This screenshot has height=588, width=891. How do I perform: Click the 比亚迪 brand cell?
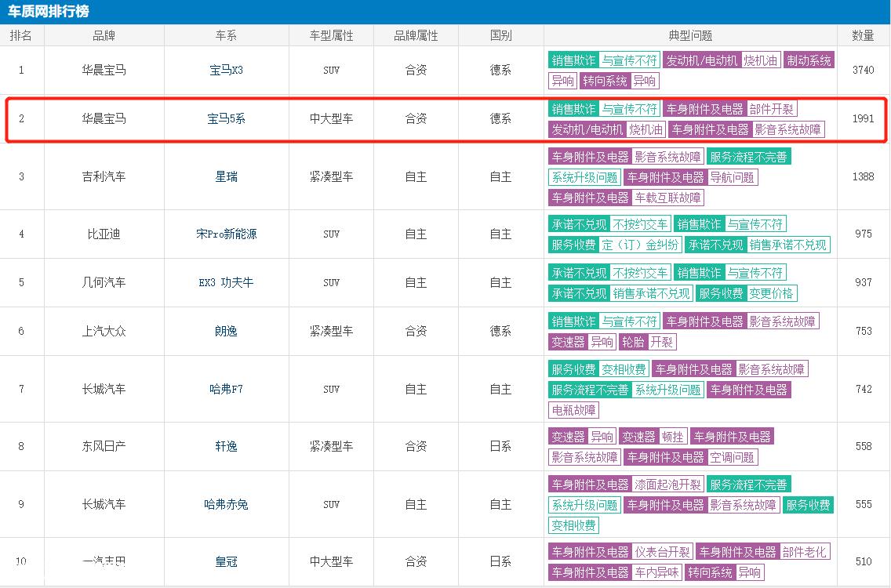point(104,234)
